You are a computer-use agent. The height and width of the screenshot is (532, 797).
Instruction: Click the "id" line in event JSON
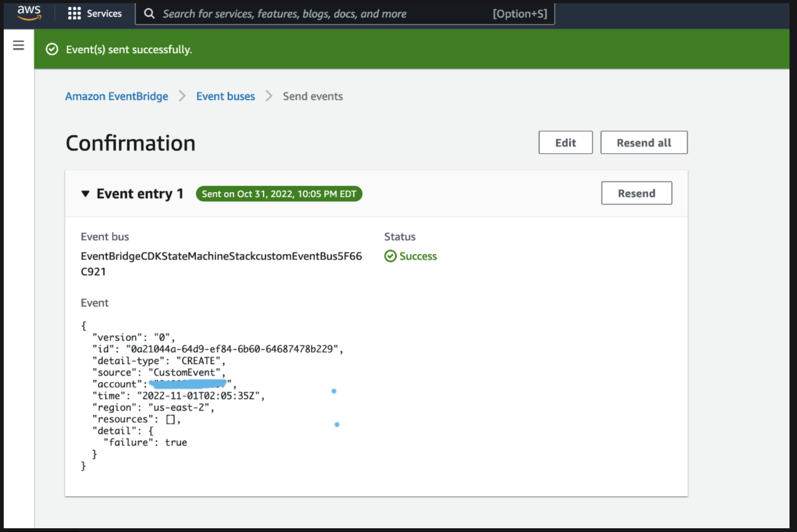pos(218,349)
